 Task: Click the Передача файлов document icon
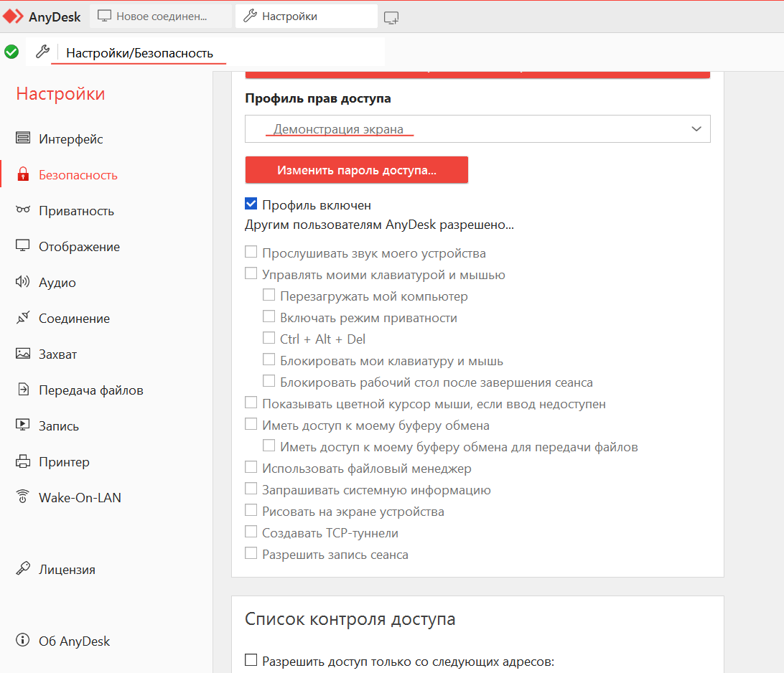coord(23,389)
